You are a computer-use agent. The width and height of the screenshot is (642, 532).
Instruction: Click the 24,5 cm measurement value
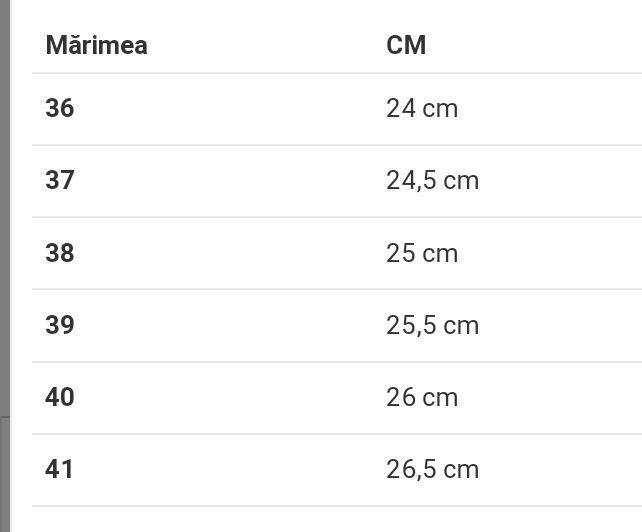point(432,180)
